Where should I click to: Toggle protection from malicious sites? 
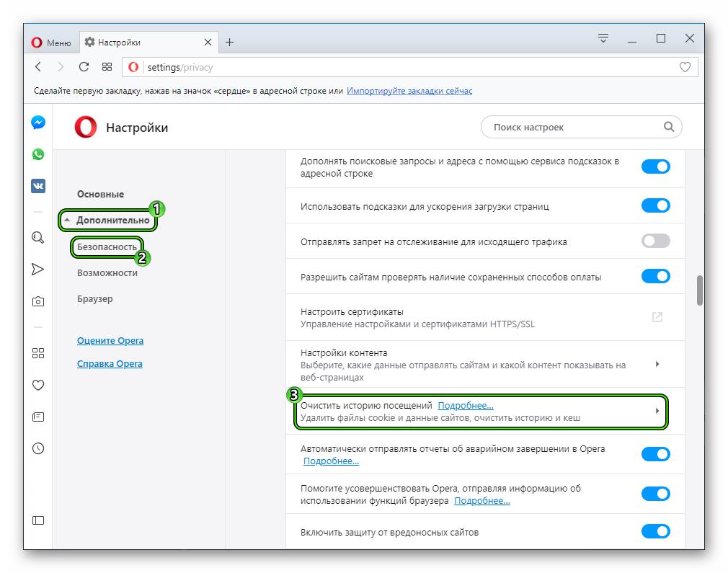[x=656, y=531]
